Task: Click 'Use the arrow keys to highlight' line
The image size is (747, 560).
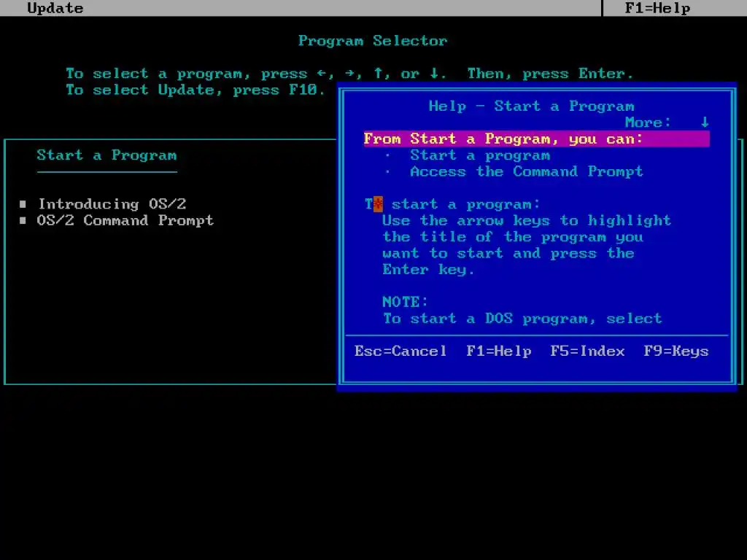Action: (527, 220)
